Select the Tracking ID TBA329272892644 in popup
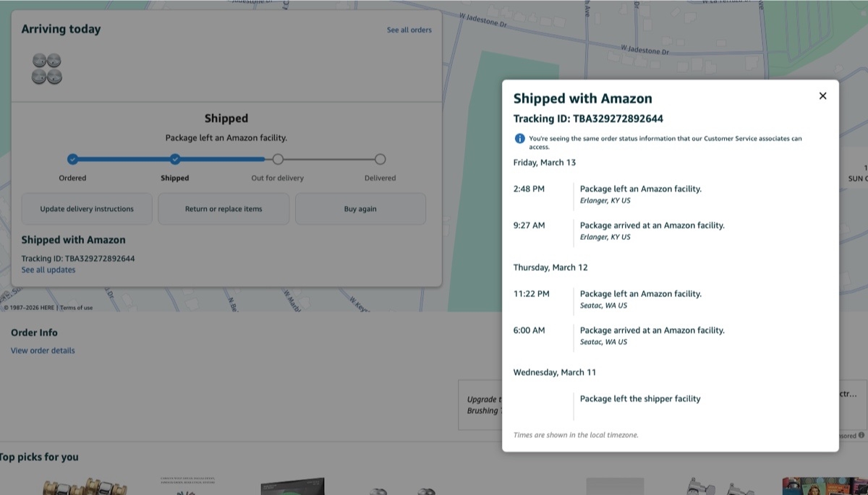This screenshot has height=495, width=868. coord(588,119)
